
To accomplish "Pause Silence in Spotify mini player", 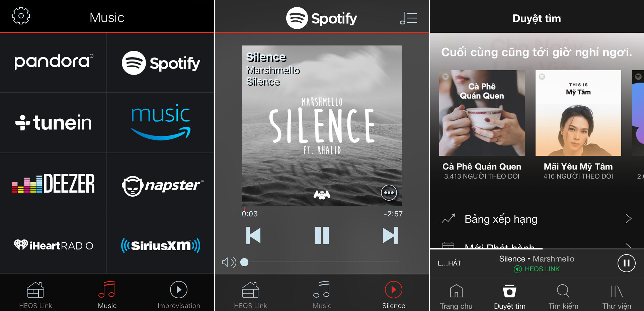I will coord(626,263).
